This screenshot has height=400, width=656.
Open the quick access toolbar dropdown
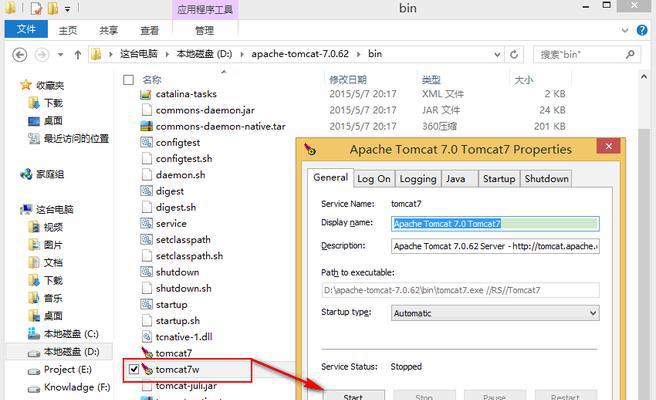coord(68,8)
